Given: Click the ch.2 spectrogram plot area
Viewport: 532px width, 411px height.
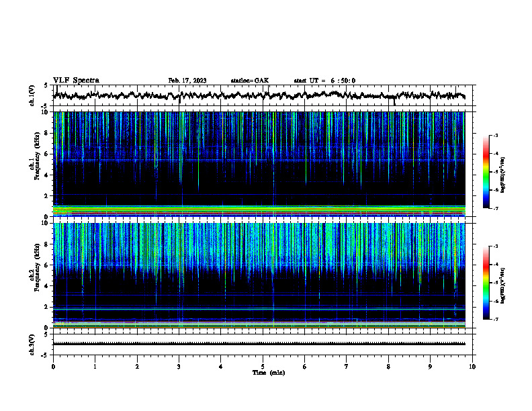Looking at the screenshot, I should tap(259, 275).
